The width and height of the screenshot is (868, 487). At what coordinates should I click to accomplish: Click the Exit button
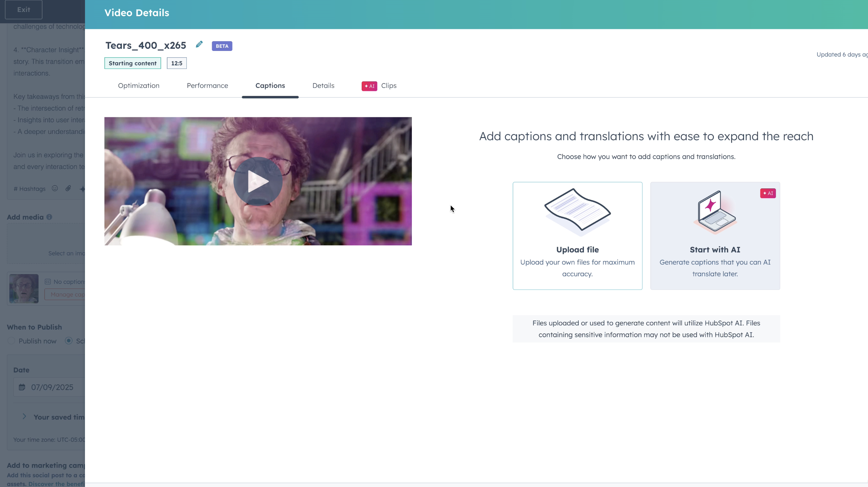pos(24,9)
